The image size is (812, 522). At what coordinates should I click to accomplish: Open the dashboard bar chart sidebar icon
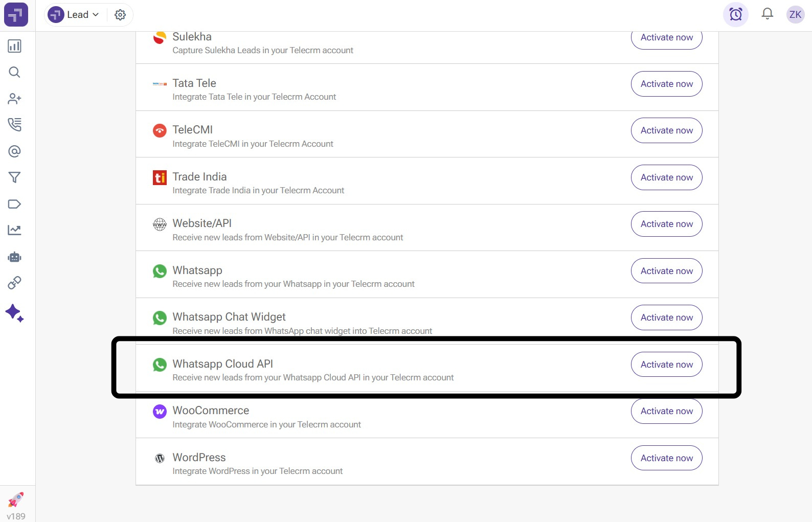pos(14,46)
